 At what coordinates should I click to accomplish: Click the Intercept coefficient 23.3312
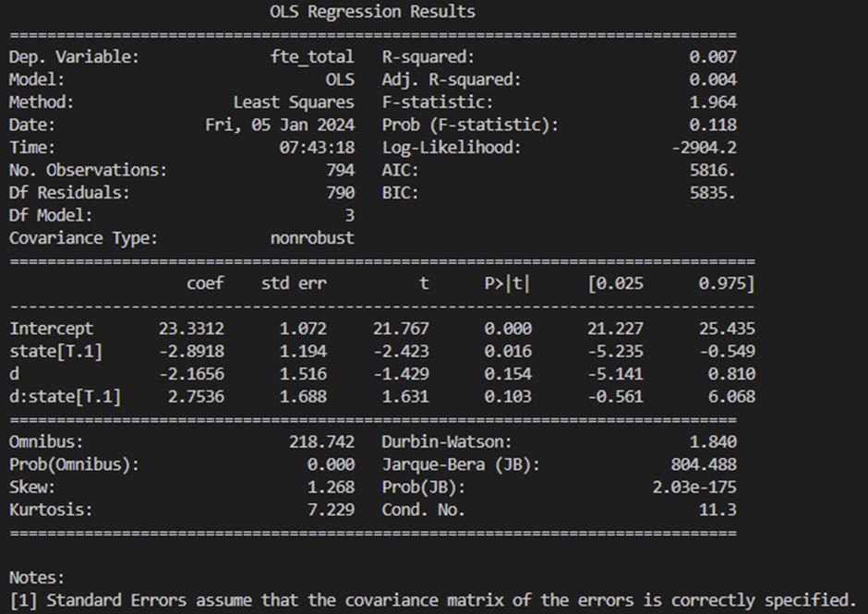[191, 329]
